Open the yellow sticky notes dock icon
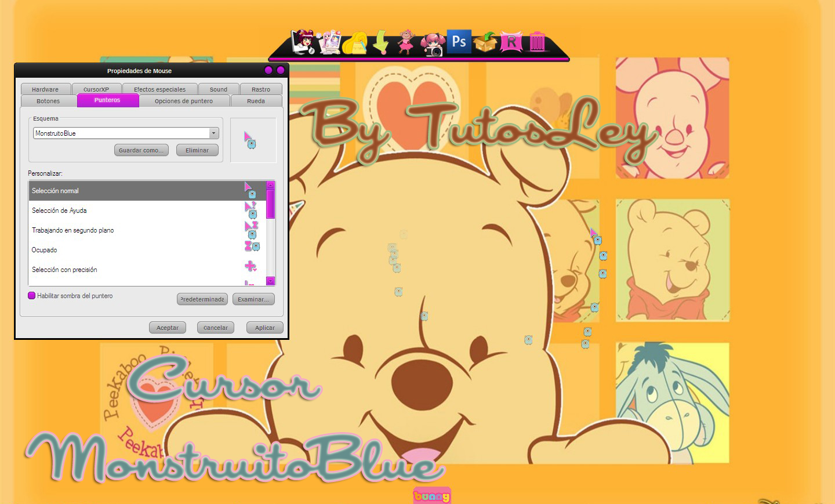 click(354, 43)
